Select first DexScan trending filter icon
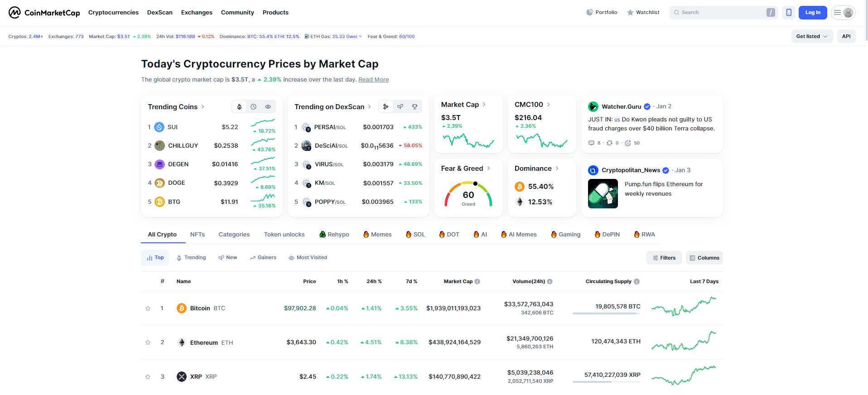Image resolution: width=868 pixels, height=395 pixels. 386,107
